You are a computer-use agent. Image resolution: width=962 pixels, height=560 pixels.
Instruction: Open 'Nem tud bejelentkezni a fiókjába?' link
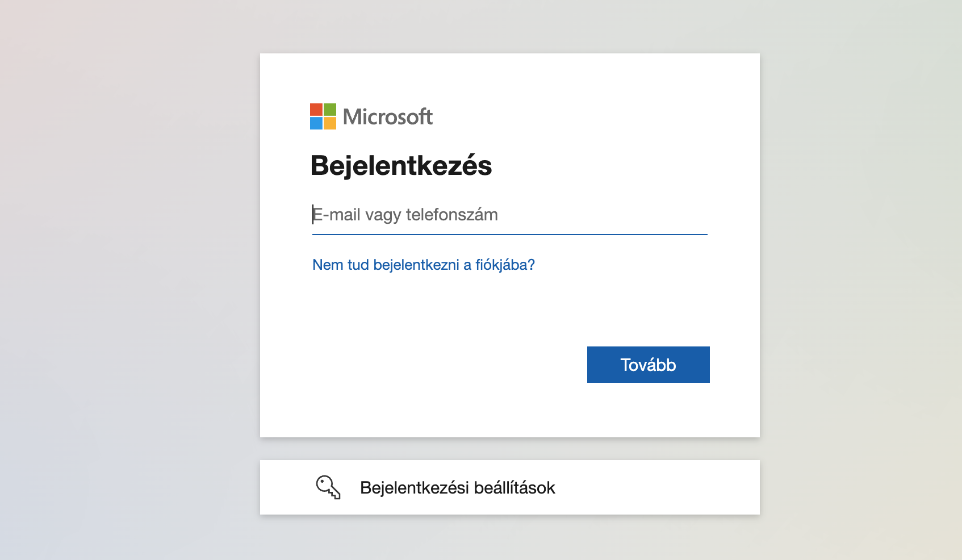click(x=423, y=264)
